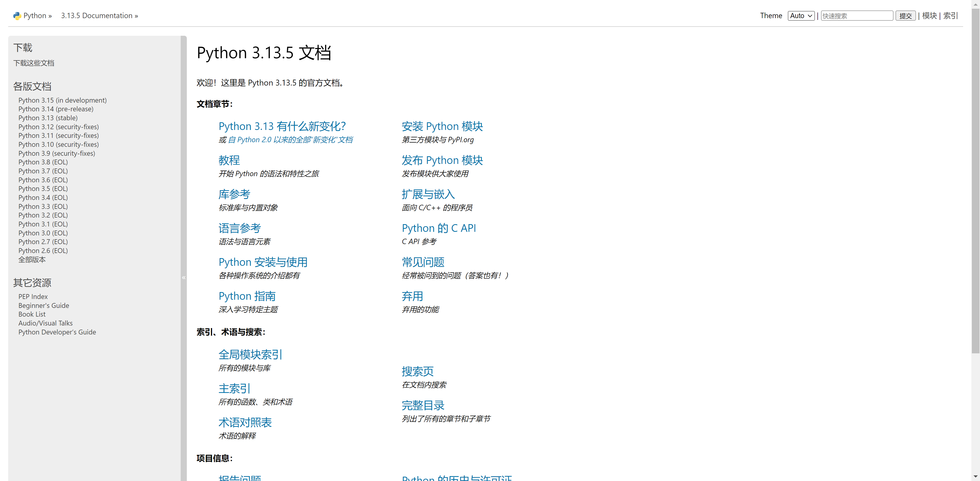Open the PEP Index link
The image size is (980, 481).
(33, 296)
